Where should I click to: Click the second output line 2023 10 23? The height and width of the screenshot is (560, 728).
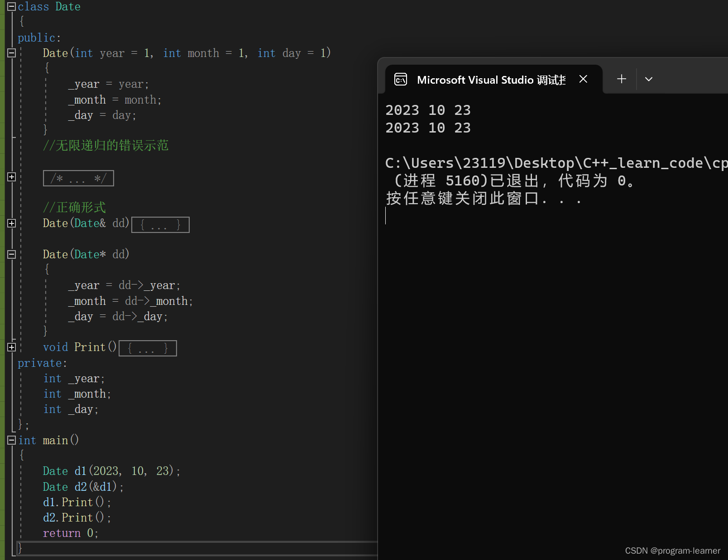428,128
